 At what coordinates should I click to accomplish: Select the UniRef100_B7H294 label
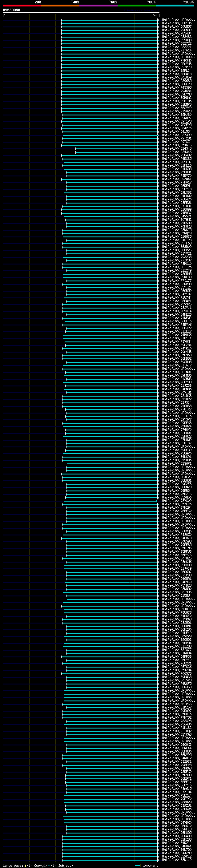(177, 507)
